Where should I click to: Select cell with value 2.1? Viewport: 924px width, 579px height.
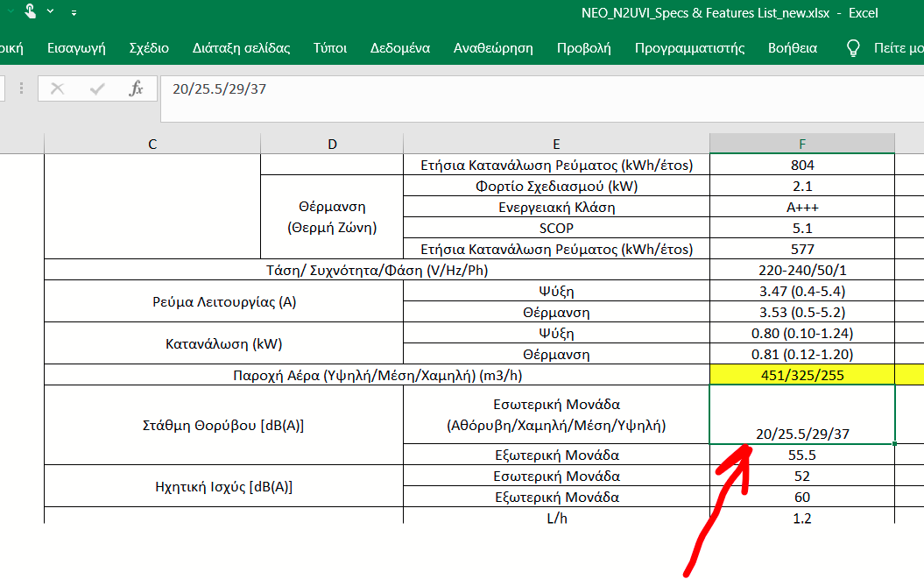point(802,186)
